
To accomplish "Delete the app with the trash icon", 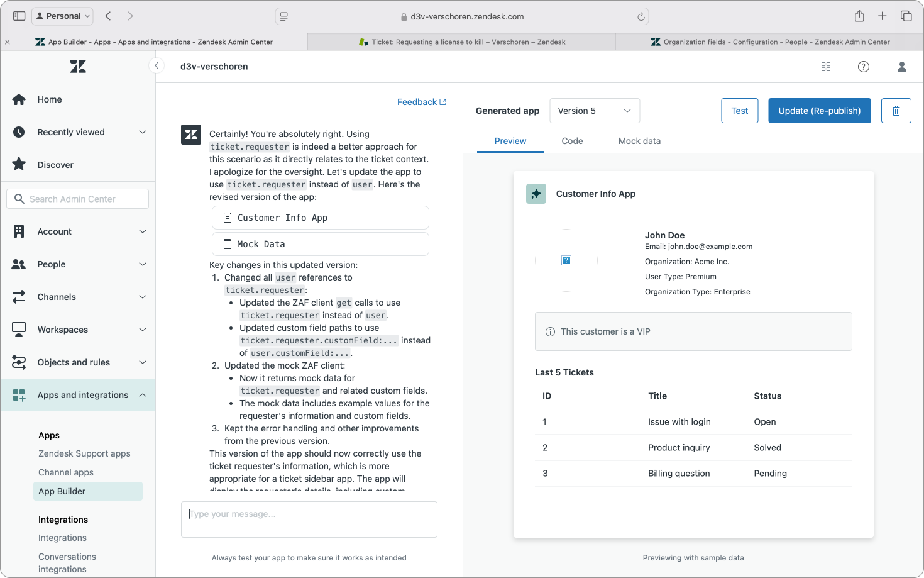I will (896, 111).
